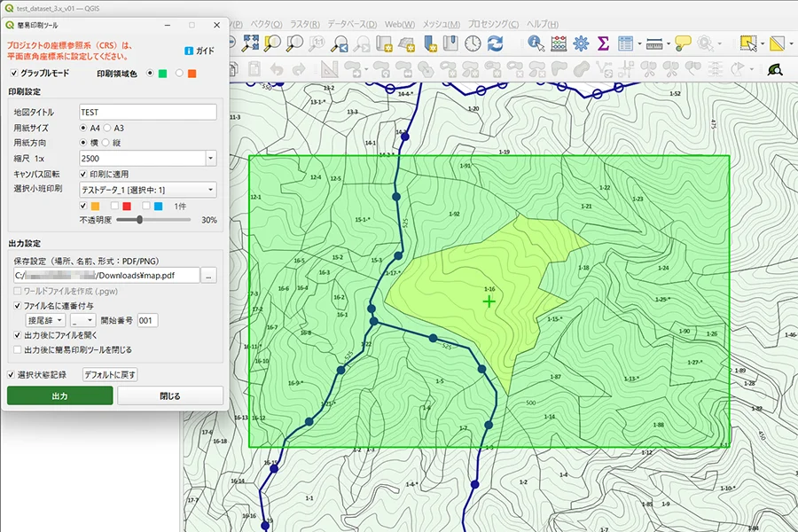Choose Select Features by area tool

pos(748,43)
